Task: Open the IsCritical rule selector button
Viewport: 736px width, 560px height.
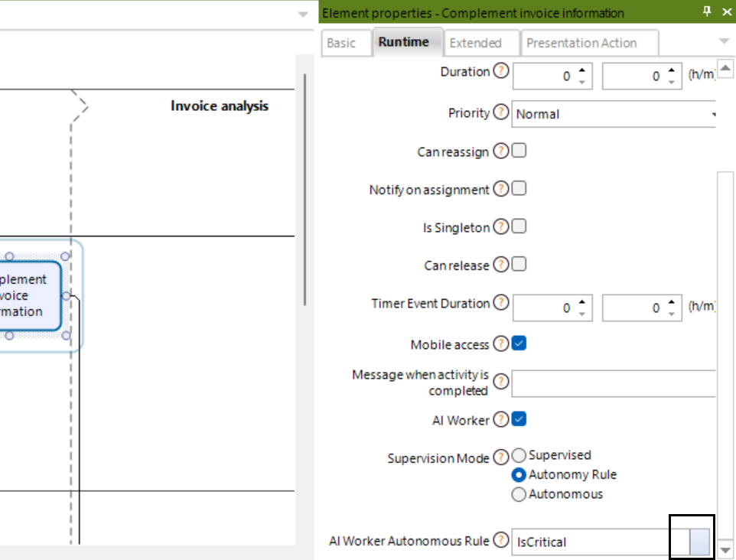Action: (699, 542)
